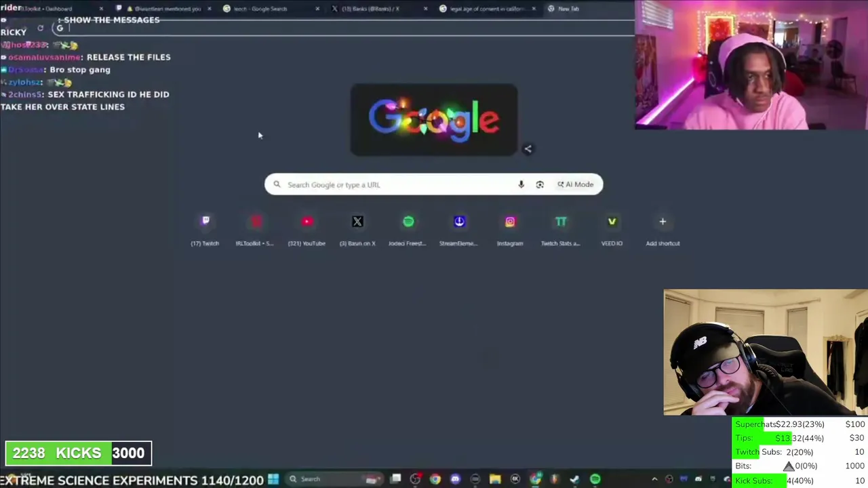The image size is (868, 488).
Task: Focus the Google search box
Action: (433, 184)
